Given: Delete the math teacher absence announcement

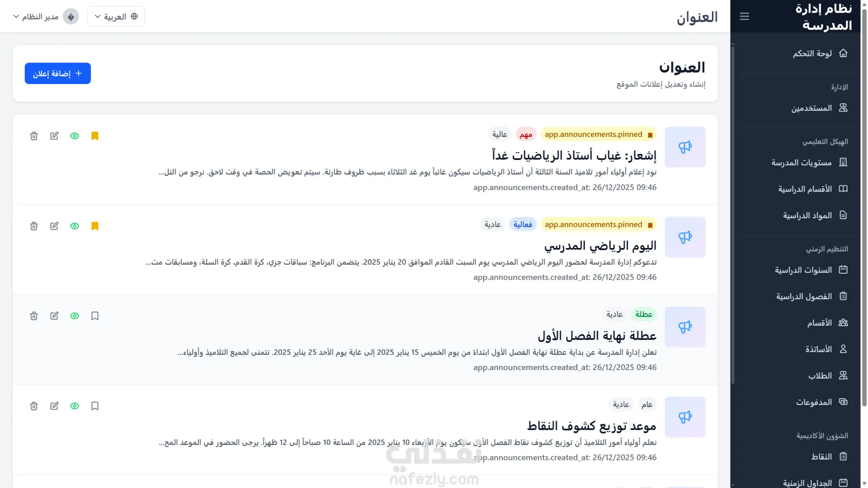Looking at the screenshot, I should pyautogui.click(x=34, y=136).
